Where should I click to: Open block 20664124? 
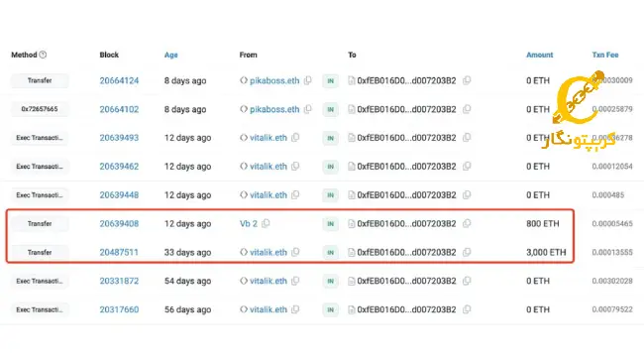[119, 80]
